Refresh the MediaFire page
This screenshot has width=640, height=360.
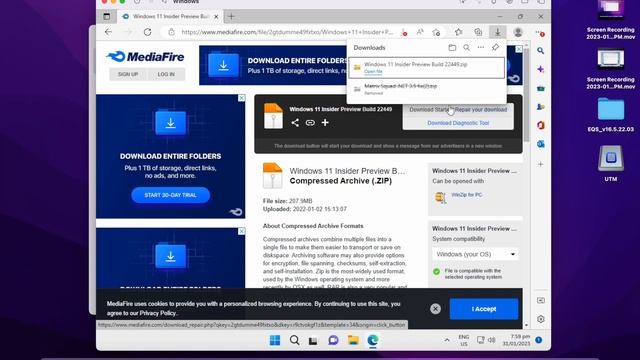pos(147,32)
